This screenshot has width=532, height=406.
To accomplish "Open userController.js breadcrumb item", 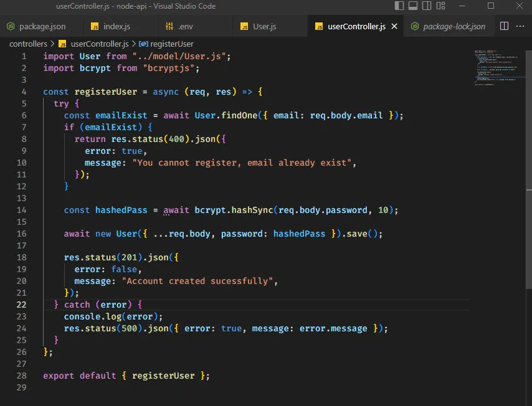I will tap(100, 44).
